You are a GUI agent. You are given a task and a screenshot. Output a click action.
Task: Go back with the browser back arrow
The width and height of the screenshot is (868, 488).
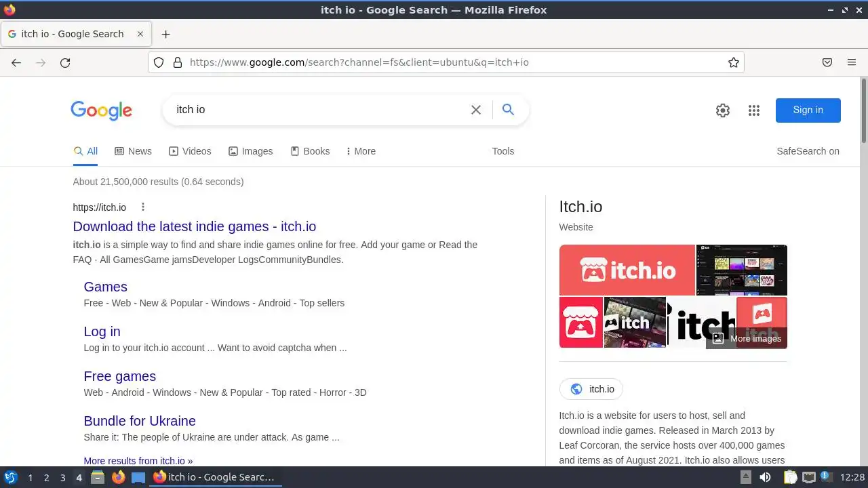coord(16,62)
